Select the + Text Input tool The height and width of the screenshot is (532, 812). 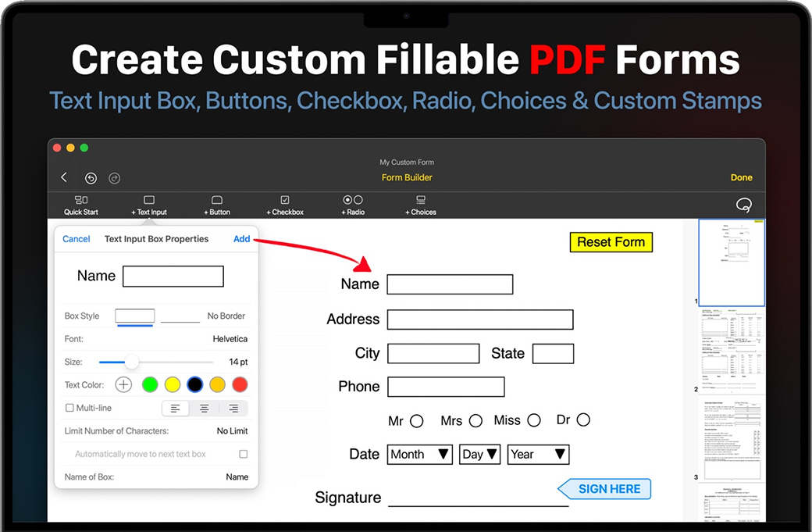[x=149, y=205]
